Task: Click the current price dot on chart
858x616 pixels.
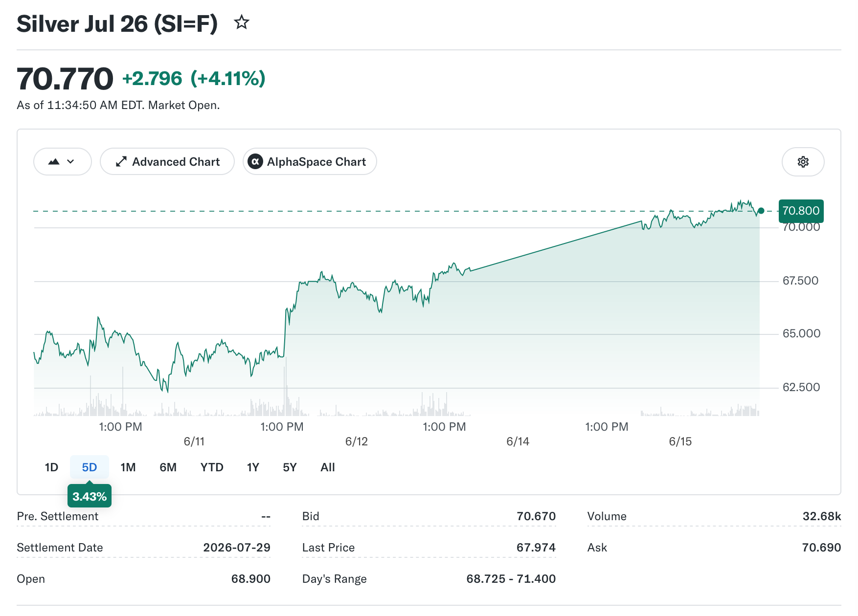Action: click(x=761, y=211)
